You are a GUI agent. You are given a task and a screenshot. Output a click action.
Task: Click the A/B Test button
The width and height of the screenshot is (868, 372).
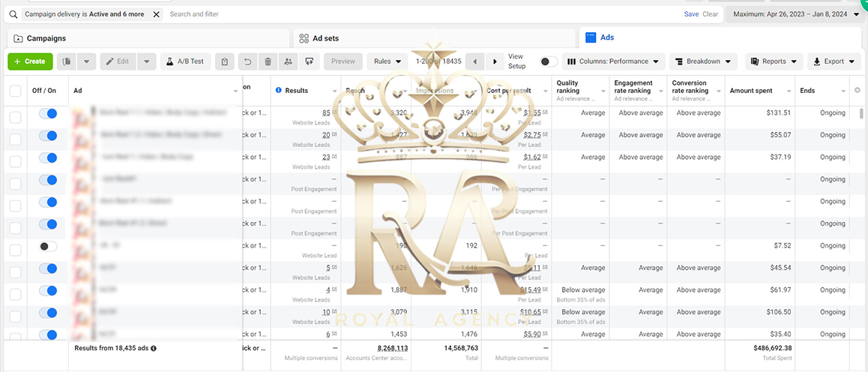pos(186,61)
